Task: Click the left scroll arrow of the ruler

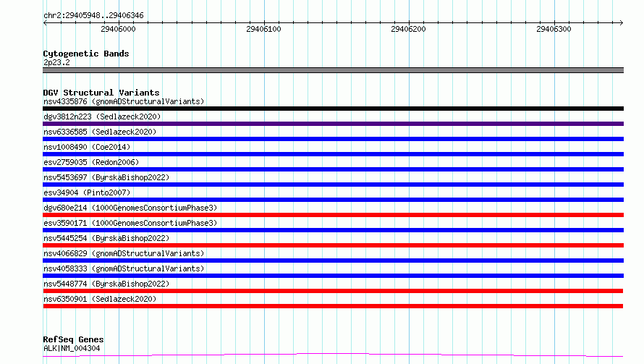Action: (x=45, y=22)
